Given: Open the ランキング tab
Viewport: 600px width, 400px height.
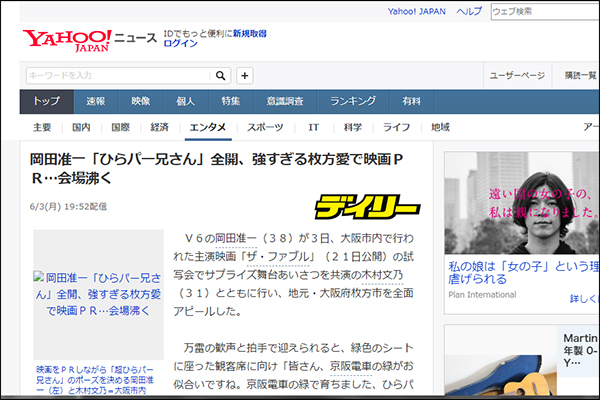Looking at the screenshot, I should pyautogui.click(x=352, y=101).
